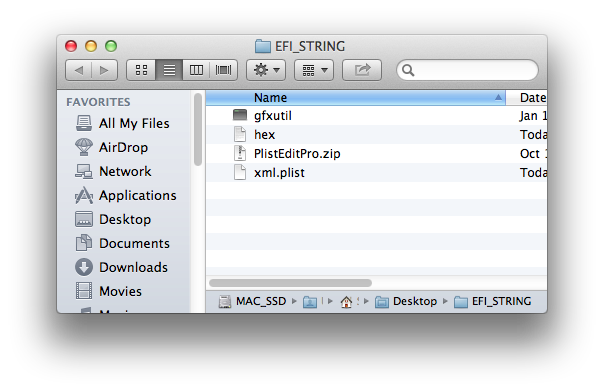Switch to list view
The image size is (604, 392).
[x=169, y=70]
